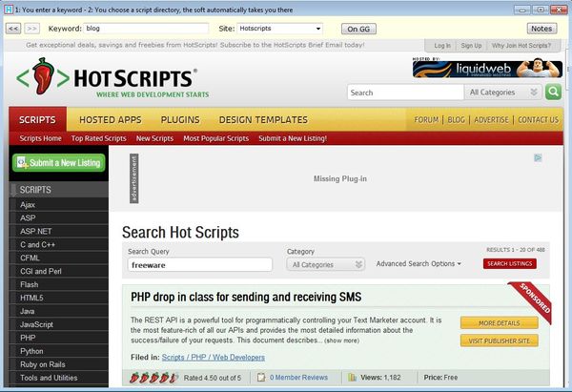Open Scripts / PHP / Web Developers link
Screen dimensions: 572x392
pyautogui.click(x=214, y=358)
